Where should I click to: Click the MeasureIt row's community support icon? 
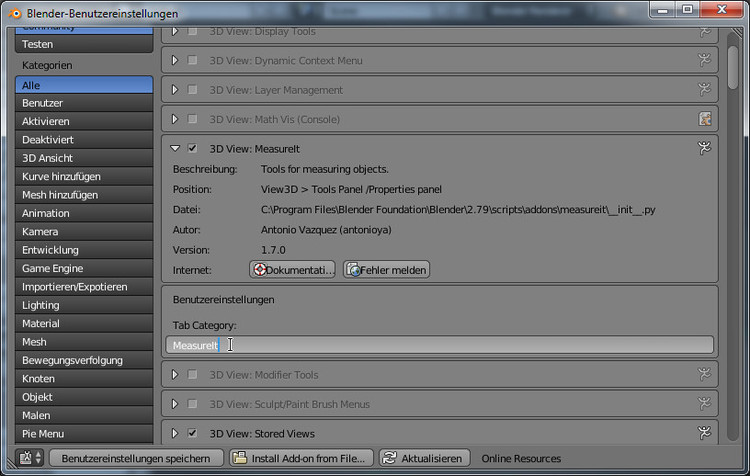coord(705,148)
